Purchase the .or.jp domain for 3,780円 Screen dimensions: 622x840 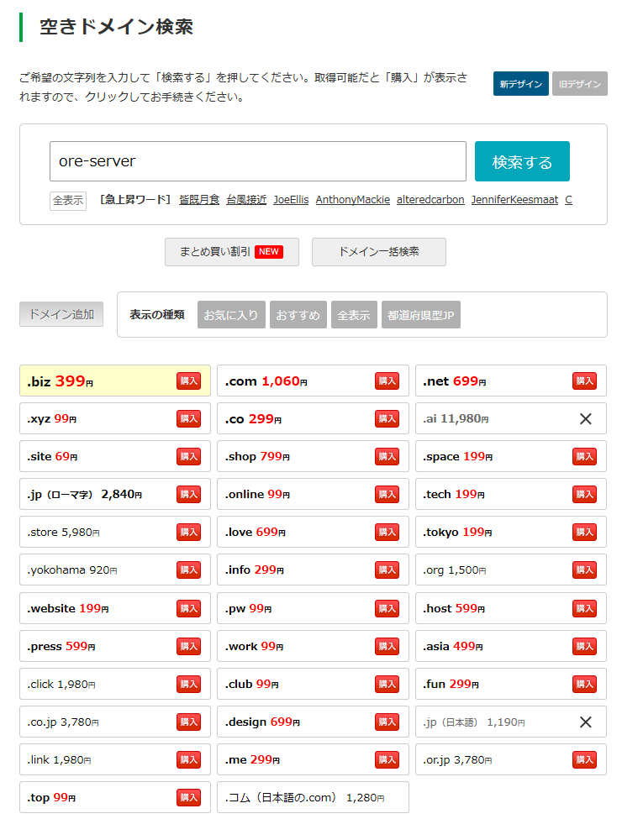point(584,759)
